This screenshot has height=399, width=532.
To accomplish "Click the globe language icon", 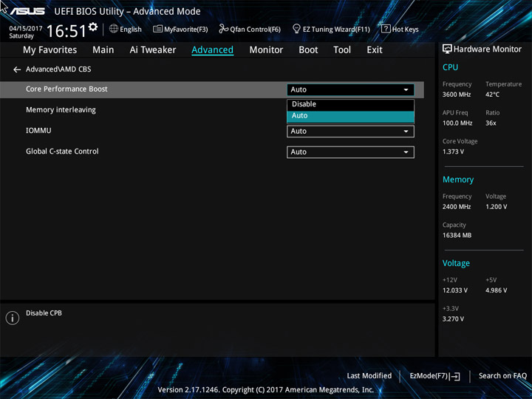I will click(x=114, y=29).
